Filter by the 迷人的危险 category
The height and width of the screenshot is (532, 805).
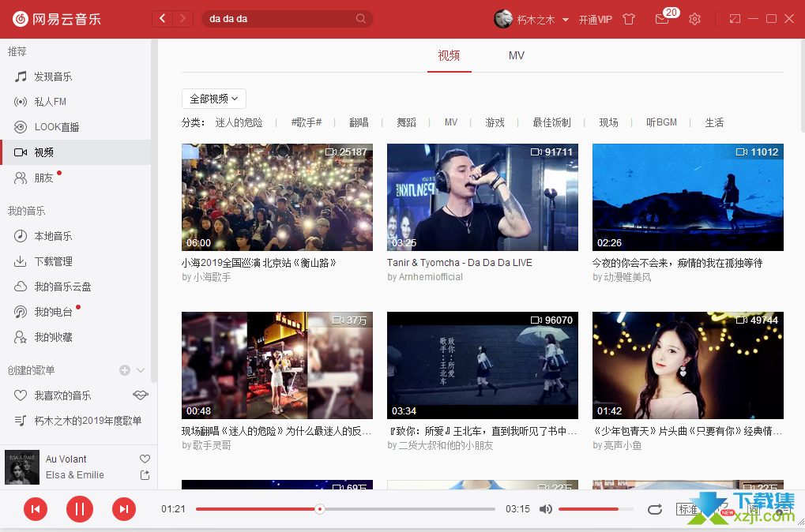point(239,122)
